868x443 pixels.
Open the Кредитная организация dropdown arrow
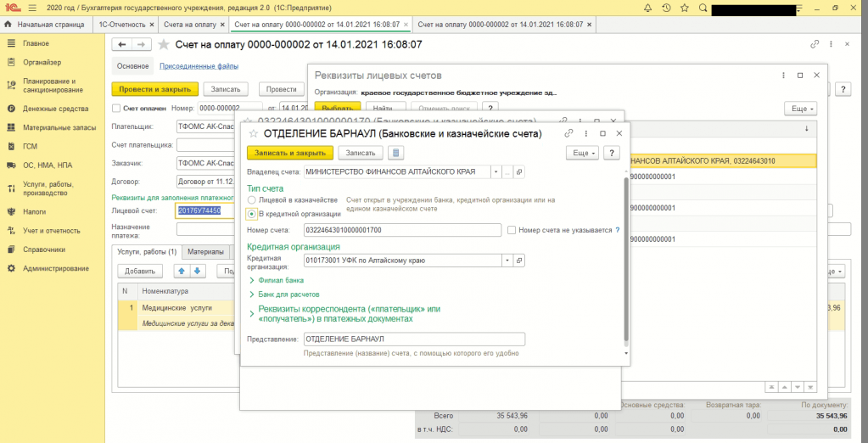click(x=507, y=261)
